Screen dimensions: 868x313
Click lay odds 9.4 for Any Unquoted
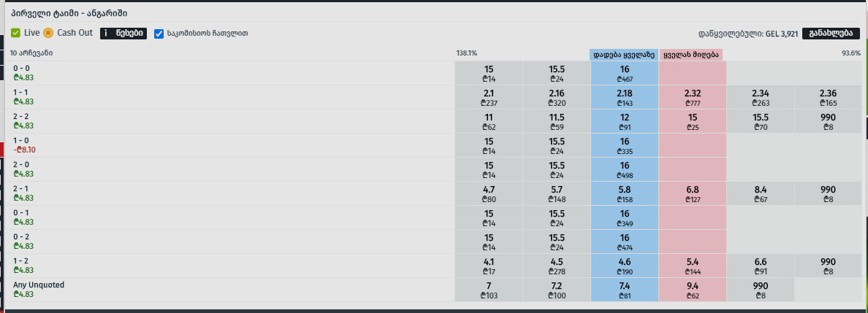[x=692, y=290]
